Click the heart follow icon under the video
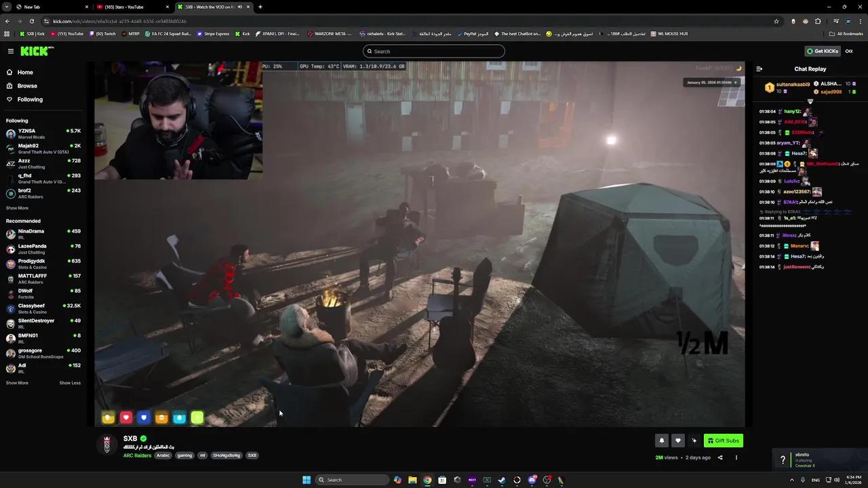The image size is (868, 488). pos(677,441)
